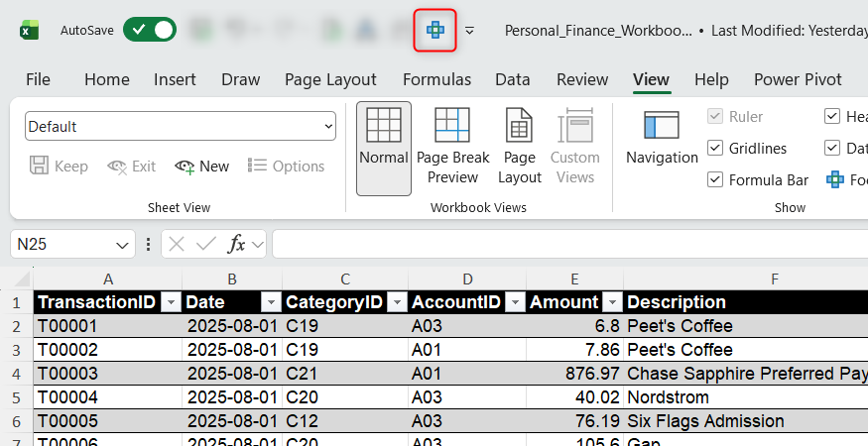Expand the dropdown next to fx
The width and height of the screenshot is (868, 446).
coord(257,245)
